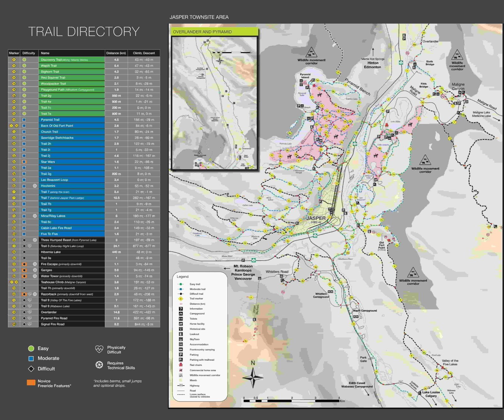Viewport: 504px width, 420px height.
Task: Select the Campground icon in the Legend
Action: 181,314
